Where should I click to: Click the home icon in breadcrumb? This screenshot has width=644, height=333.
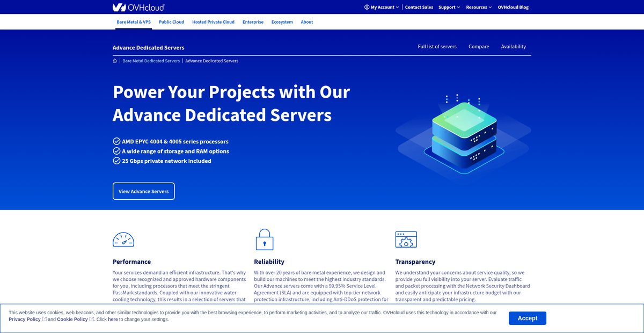click(115, 61)
